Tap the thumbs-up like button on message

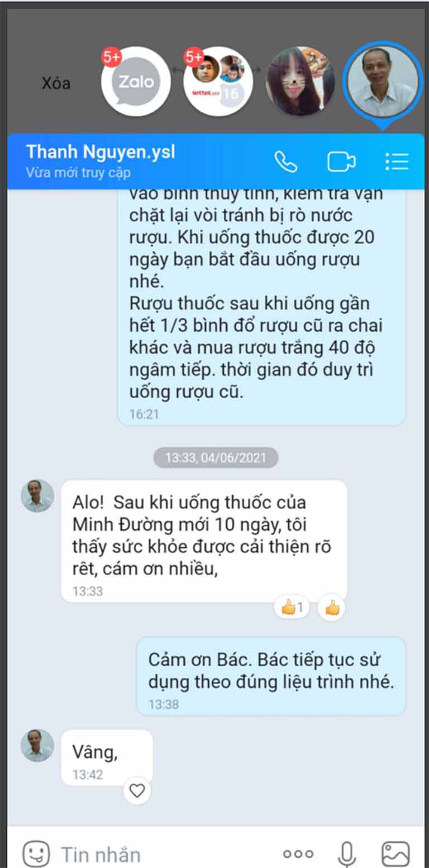tap(332, 608)
